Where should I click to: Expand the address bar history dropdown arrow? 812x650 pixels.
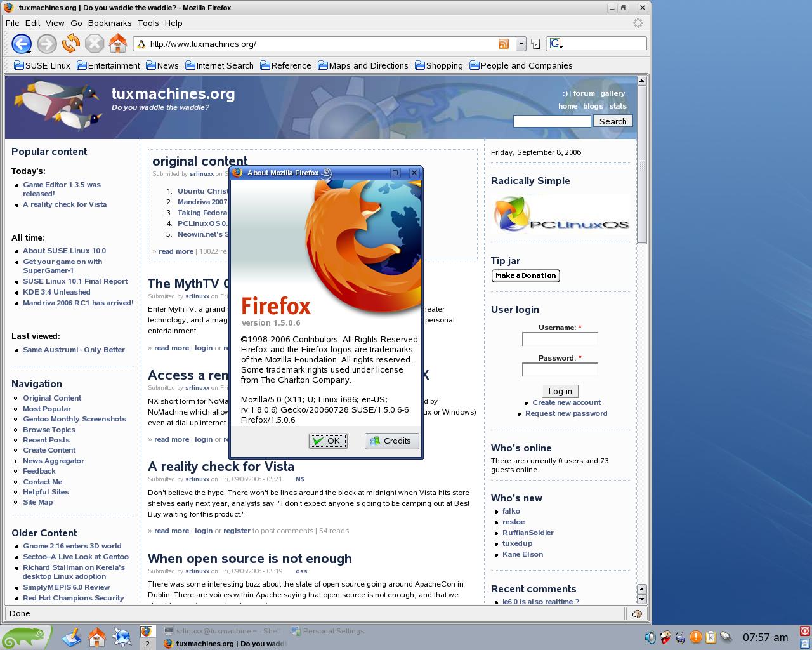pos(521,44)
